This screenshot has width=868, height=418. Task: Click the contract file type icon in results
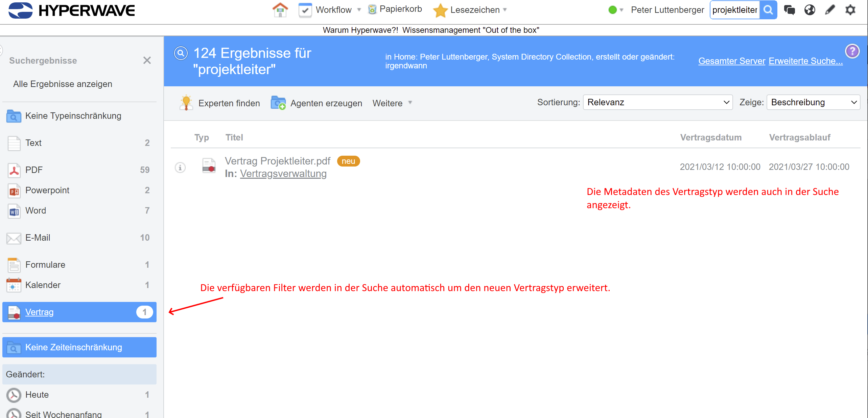[x=209, y=166]
